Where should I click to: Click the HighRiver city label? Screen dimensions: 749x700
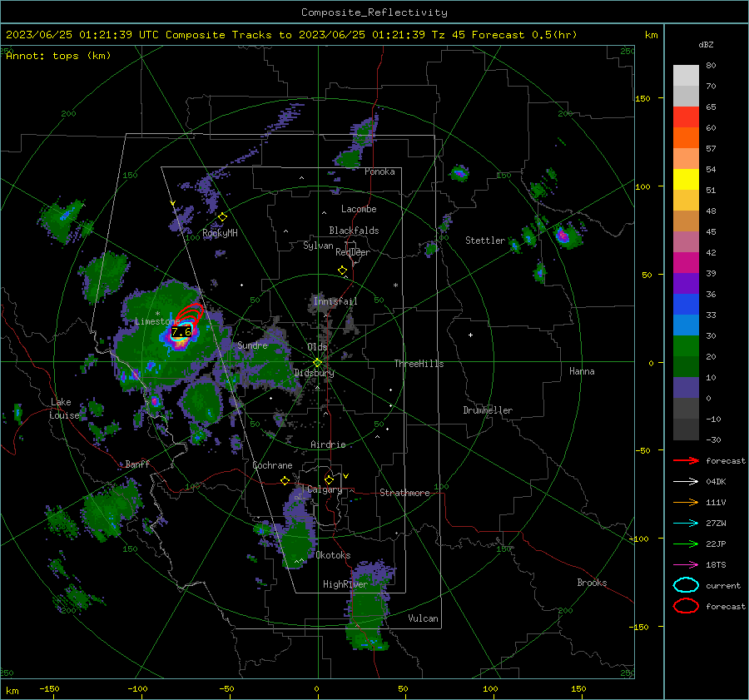click(x=345, y=584)
